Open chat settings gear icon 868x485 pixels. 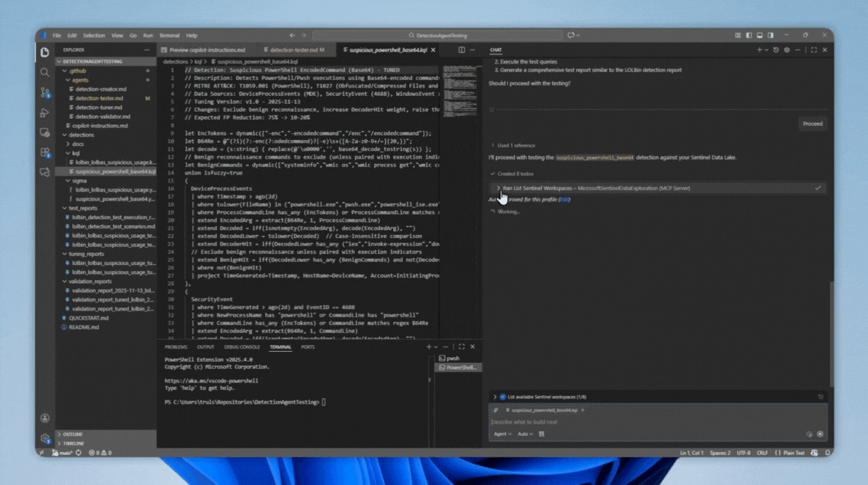click(786, 50)
